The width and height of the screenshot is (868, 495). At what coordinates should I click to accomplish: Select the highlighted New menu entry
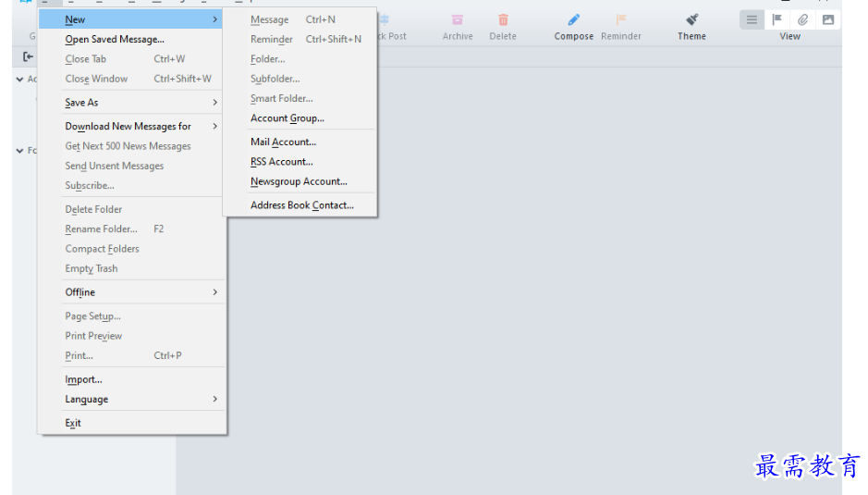[x=130, y=19]
